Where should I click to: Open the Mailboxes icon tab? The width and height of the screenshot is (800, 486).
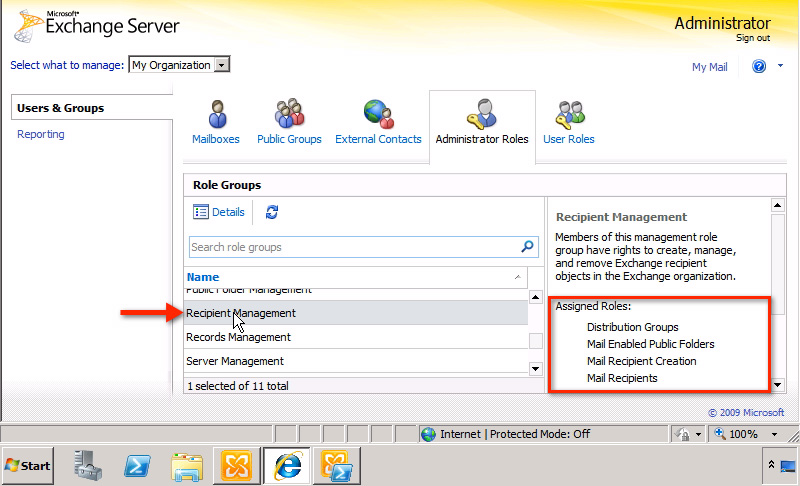[x=217, y=114]
